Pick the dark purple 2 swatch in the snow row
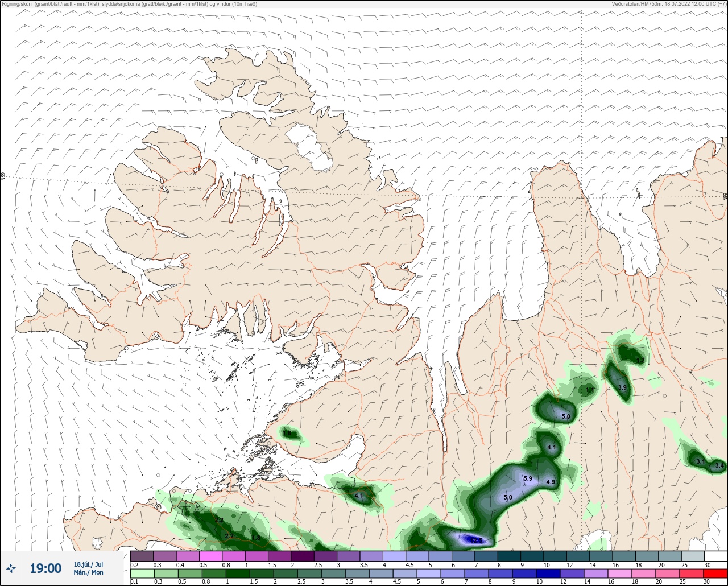This screenshot has height=586, width=728. [302, 556]
